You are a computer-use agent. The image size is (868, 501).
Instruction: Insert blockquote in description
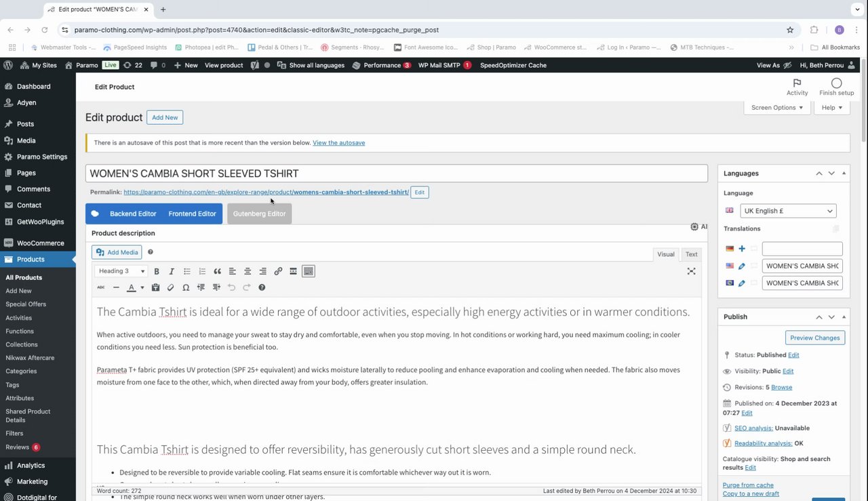click(217, 271)
